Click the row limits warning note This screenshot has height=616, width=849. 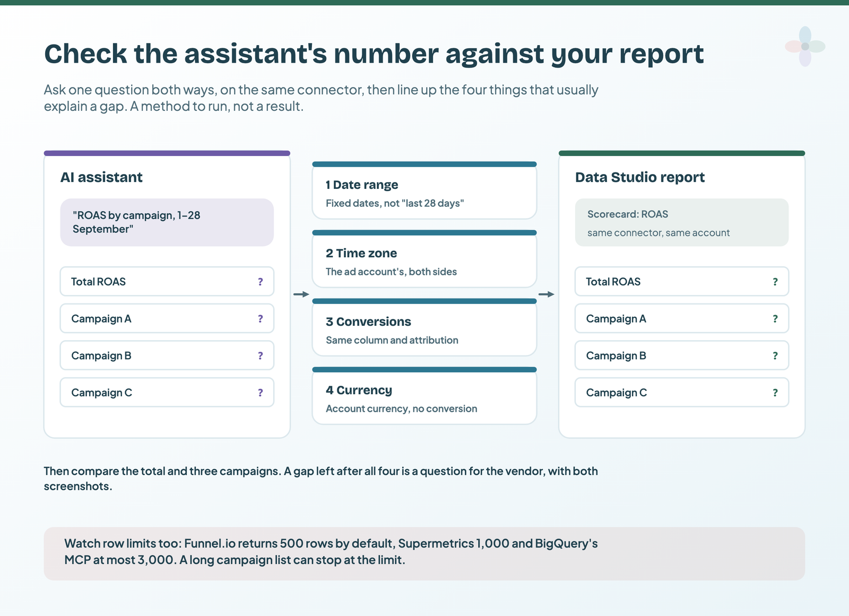point(424,553)
